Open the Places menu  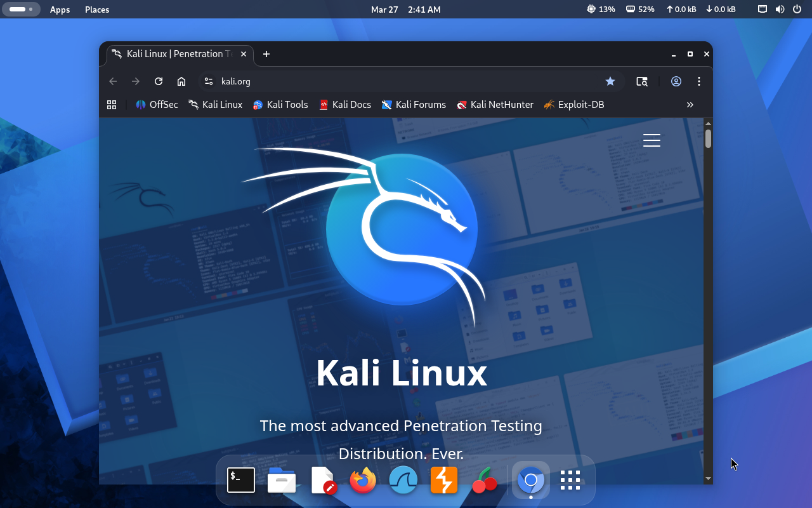[97, 10]
